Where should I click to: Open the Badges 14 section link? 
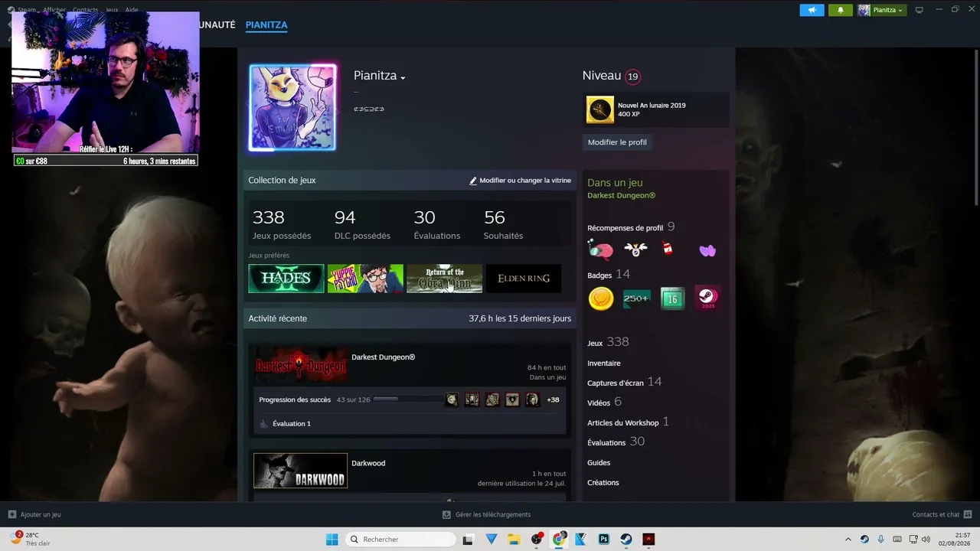(609, 275)
